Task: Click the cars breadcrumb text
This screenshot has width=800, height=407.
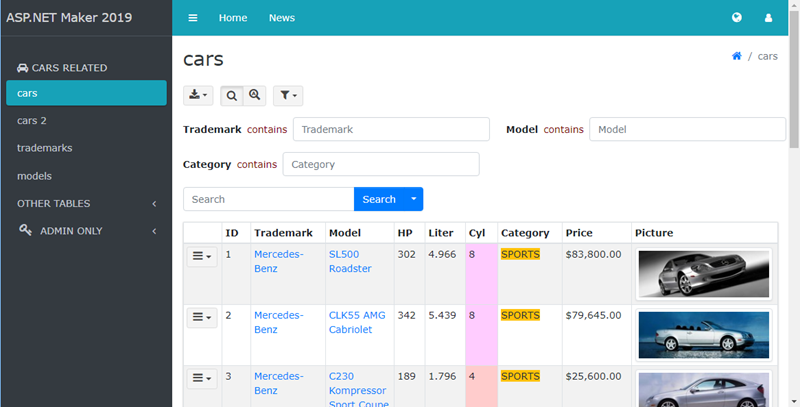Action: click(767, 56)
